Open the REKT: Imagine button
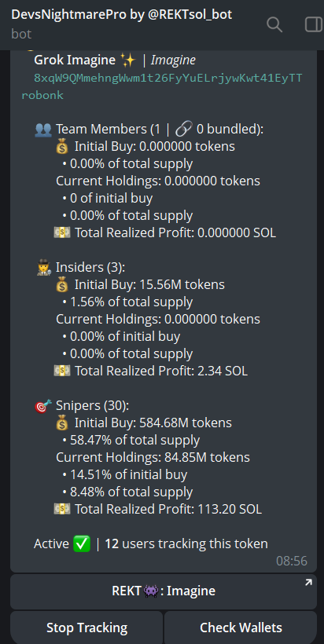The image size is (324, 644). pyautogui.click(x=164, y=591)
